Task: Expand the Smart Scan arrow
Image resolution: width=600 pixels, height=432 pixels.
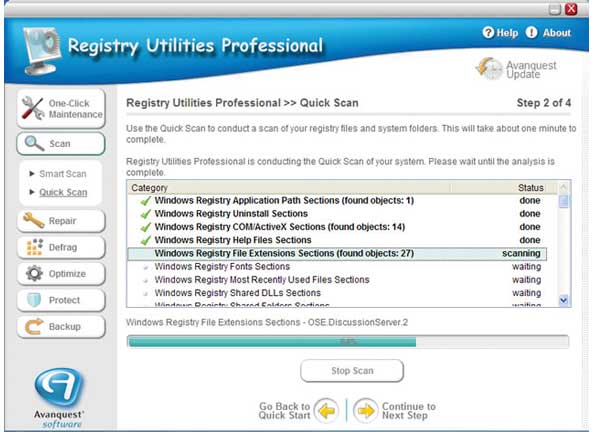Action: [x=32, y=174]
